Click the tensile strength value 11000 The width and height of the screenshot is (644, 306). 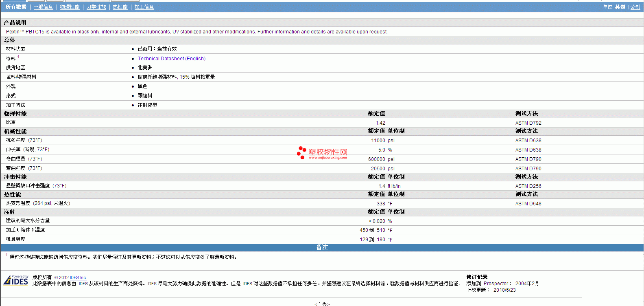click(378, 141)
